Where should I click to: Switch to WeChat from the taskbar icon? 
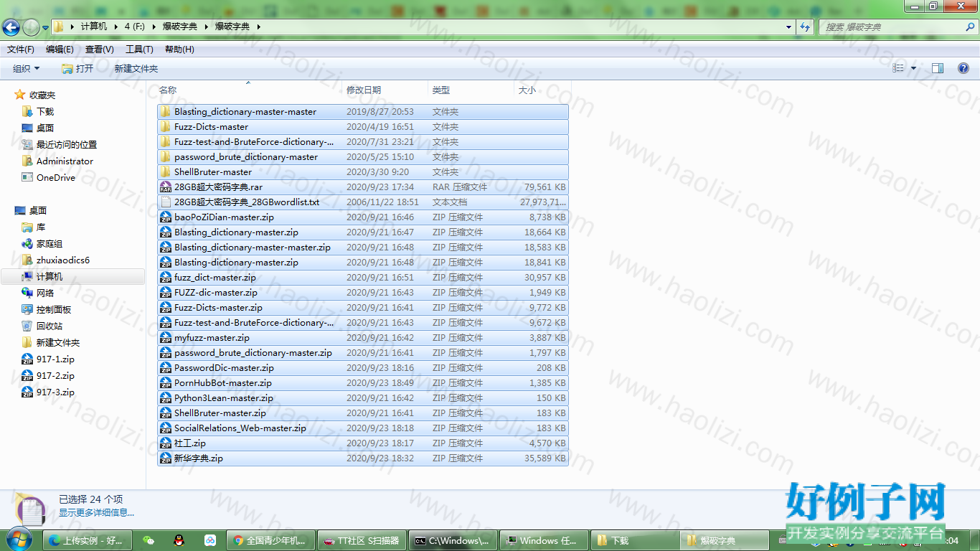[149, 540]
